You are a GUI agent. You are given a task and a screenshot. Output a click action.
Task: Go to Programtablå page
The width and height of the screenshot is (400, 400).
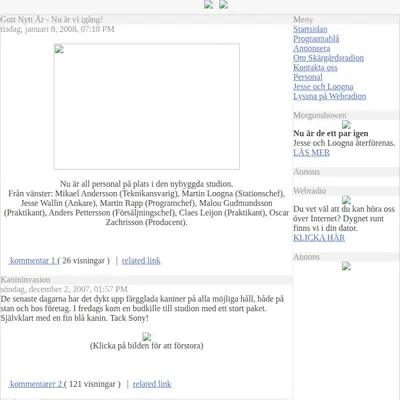(x=316, y=39)
